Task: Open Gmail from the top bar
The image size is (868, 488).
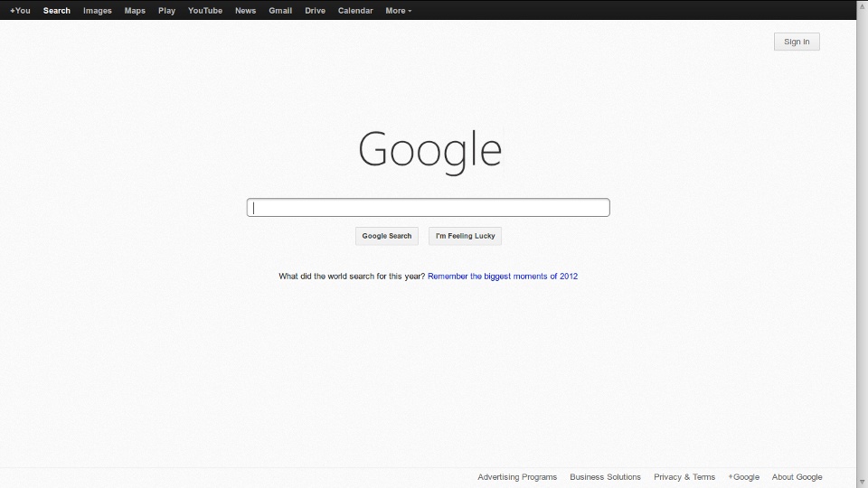Action: click(280, 11)
